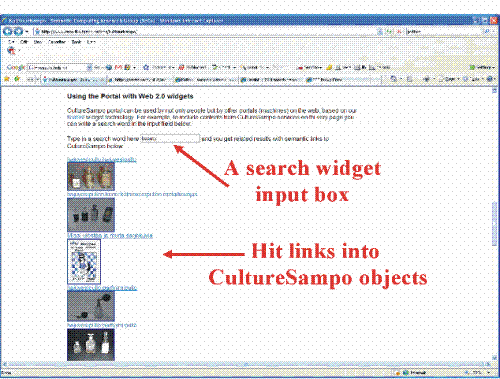Open fifth result link above bottom thumbnail
Image resolution: width=500 pixels, height=379 pixels.
coord(102,325)
